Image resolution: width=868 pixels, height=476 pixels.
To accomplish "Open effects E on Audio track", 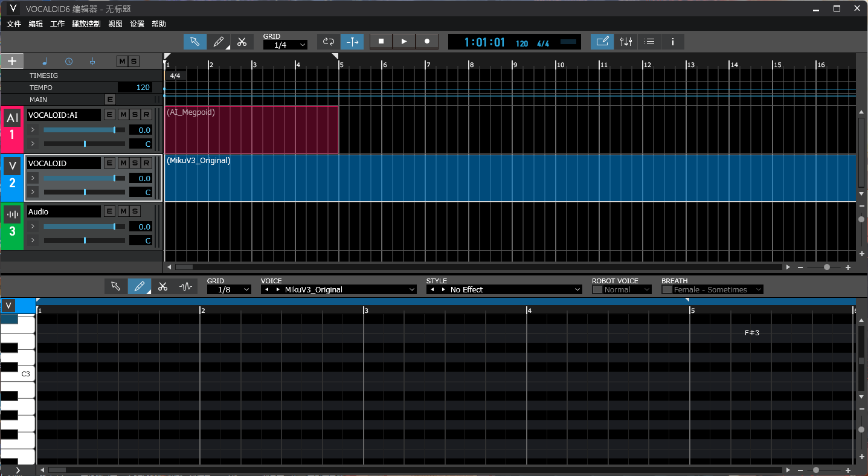I will point(109,211).
